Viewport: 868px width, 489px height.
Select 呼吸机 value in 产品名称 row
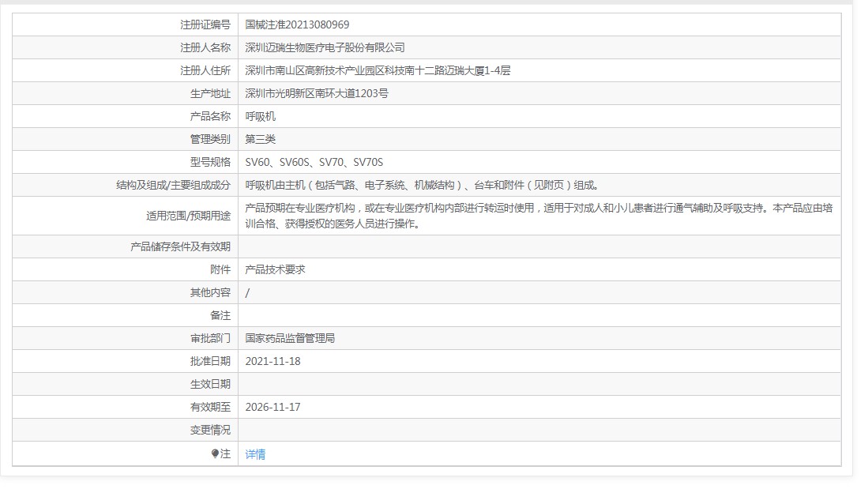(260, 116)
